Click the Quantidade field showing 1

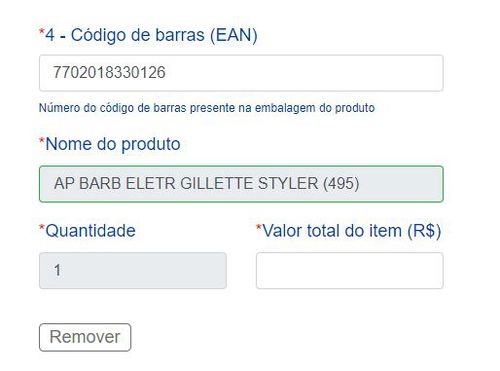(x=133, y=270)
